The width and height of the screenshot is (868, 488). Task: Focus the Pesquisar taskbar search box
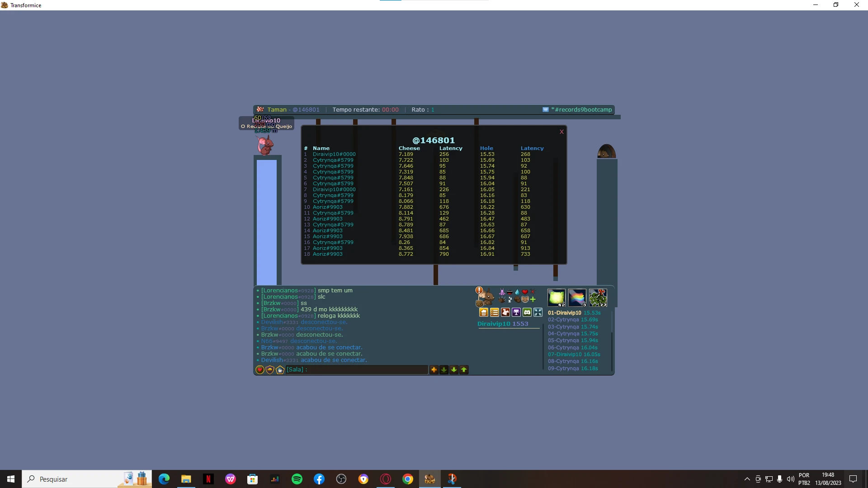click(87, 479)
